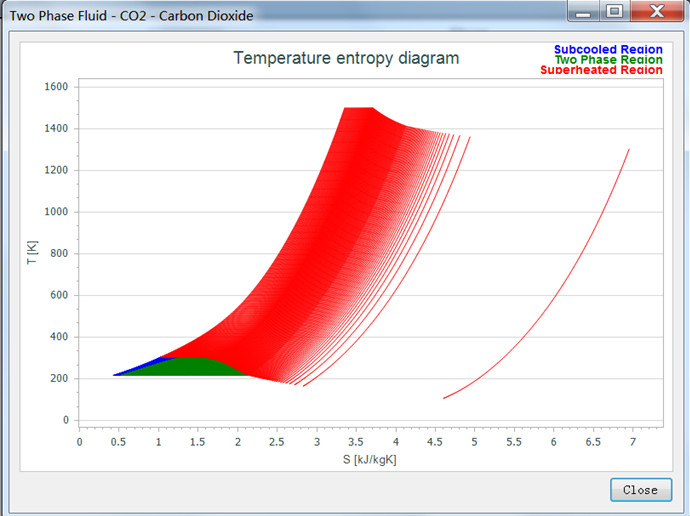Click the Close button at bottom right
This screenshot has height=516, width=690.
(x=640, y=489)
